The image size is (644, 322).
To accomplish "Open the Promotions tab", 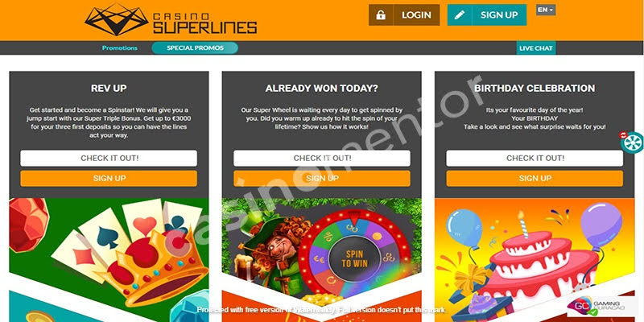I will [119, 48].
